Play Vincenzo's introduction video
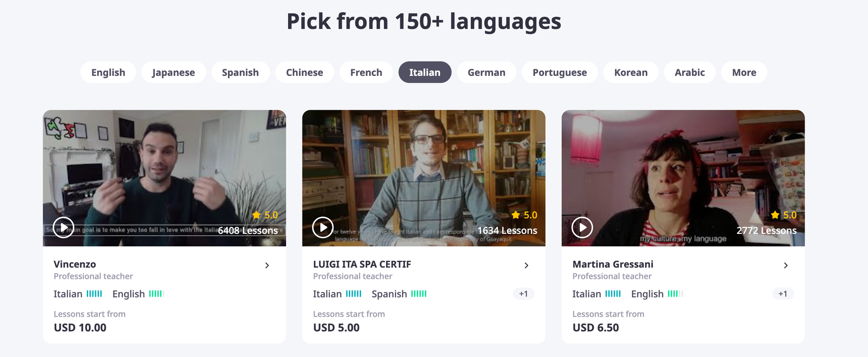868x357 pixels. tap(63, 227)
